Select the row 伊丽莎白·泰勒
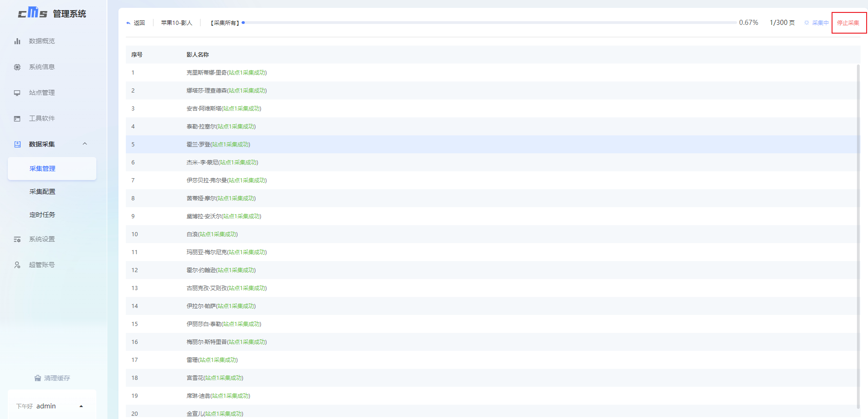Screen dimensions: 868x419 [x=493, y=324]
